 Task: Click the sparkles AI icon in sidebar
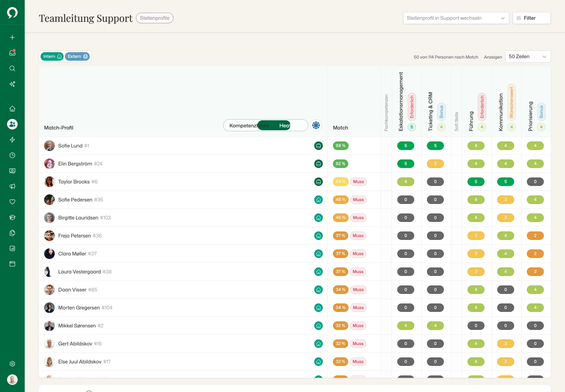point(12,84)
